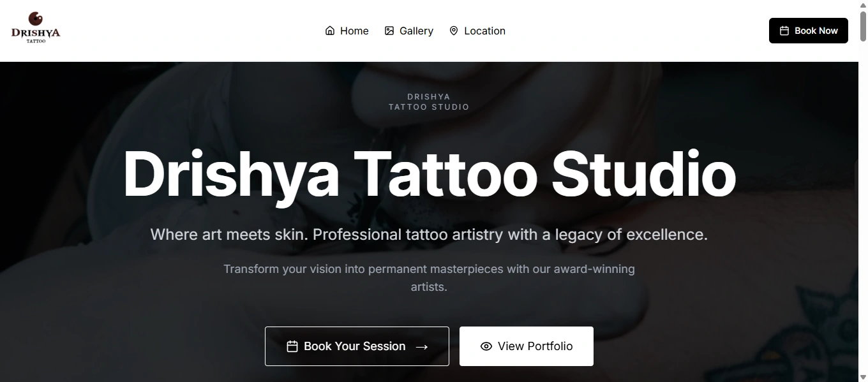Click the eye icon in View Portfolio
Viewport: 868px width, 382px height.
486,346
